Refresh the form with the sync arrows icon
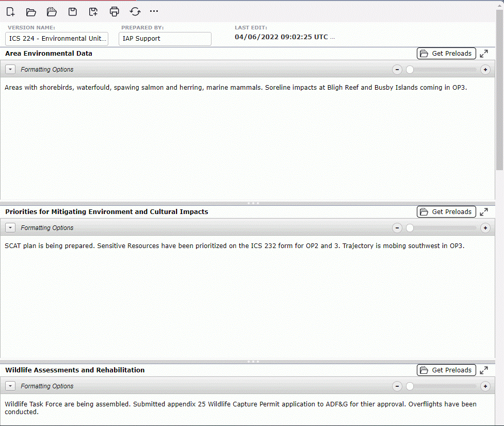Image resolution: width=504 pixels, height=426 pixels. (x=135, y=12)
